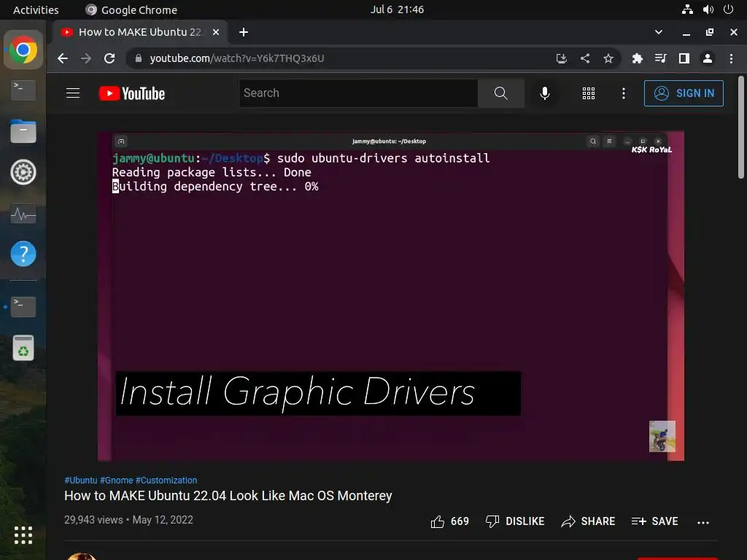Open Google Chrome from the dock
The height and width of the screenshot is (560, 747).
click(23, 50)
